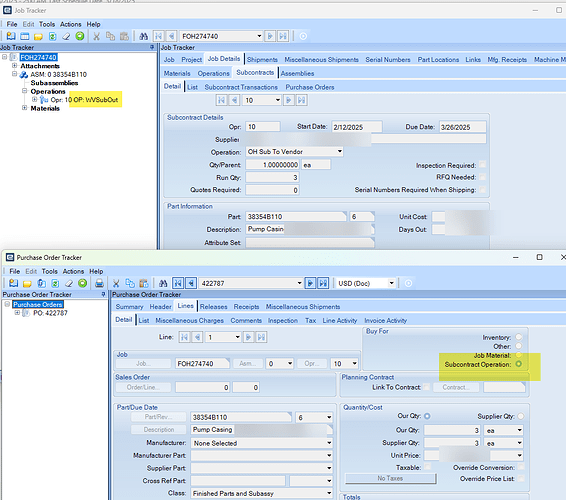Jump to first job record arrow
The height and width of the screenshot is (500, 566).
(x=158, y=36)
